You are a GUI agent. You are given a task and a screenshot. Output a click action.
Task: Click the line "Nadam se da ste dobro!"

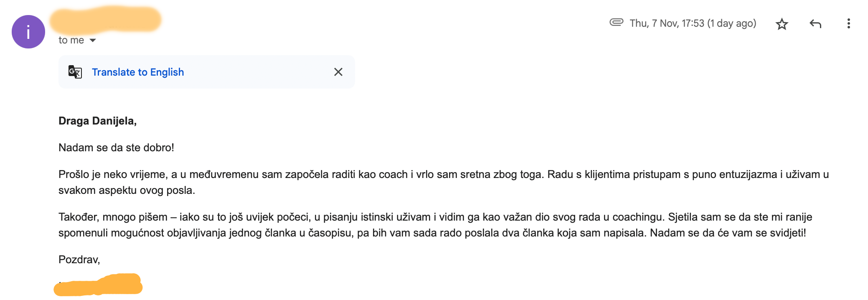coord(116,147)
